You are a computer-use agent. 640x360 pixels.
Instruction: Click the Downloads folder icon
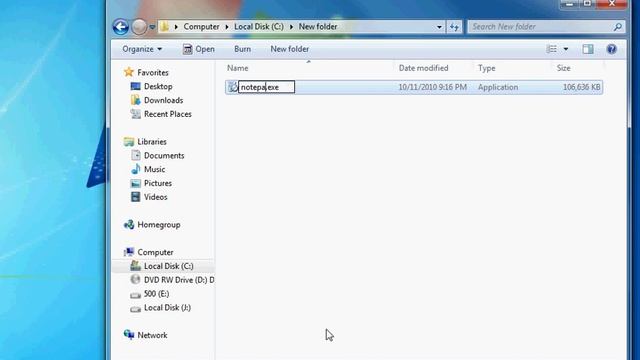click(136, 100)
